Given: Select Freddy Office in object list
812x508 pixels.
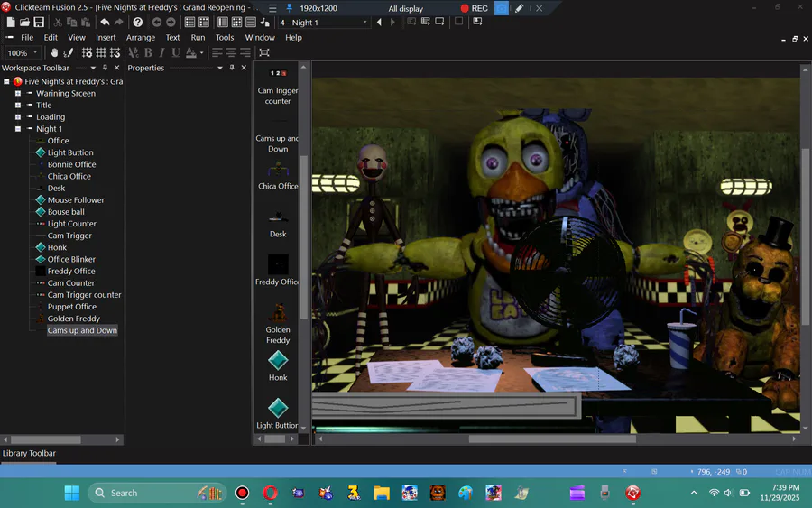Looking at the screenshot, I should click(278, 271).
